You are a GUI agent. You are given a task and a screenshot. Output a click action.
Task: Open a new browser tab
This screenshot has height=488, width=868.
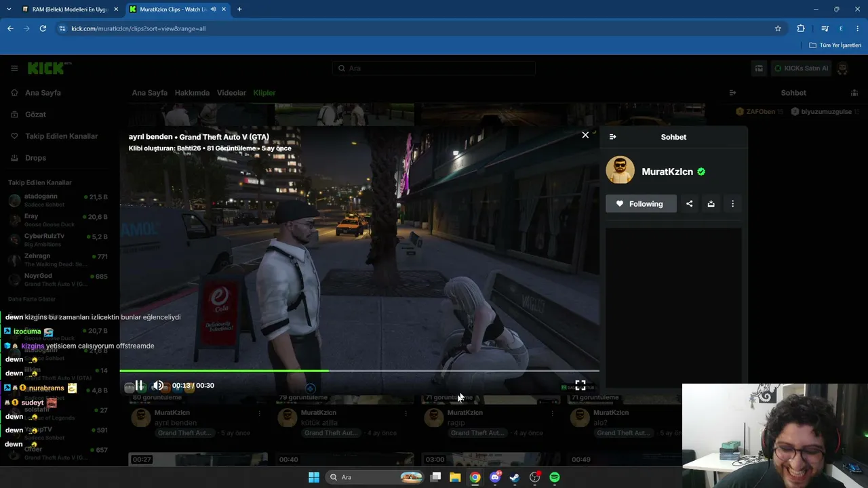pyautogui.click(x=239, y=9)
